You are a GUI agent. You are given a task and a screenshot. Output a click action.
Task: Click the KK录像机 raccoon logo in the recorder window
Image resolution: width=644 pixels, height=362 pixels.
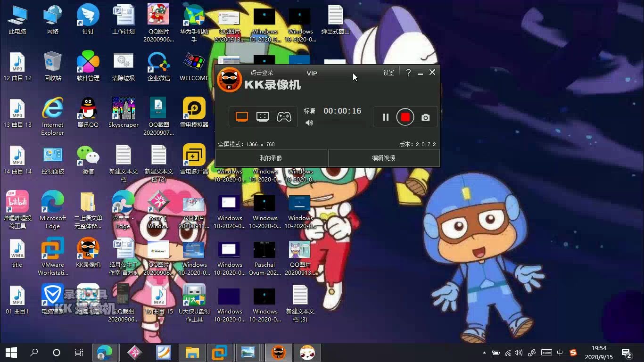pyautogui.click(x=230, y=80)
